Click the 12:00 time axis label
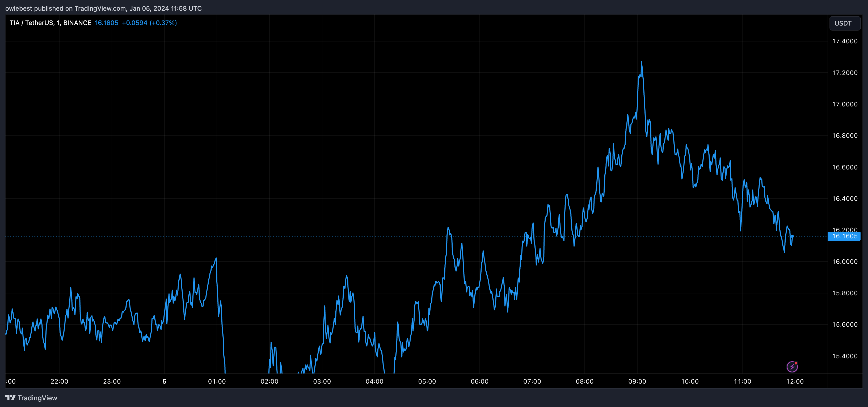The height and width of the screenshot is (407, 868). point(795,381)
